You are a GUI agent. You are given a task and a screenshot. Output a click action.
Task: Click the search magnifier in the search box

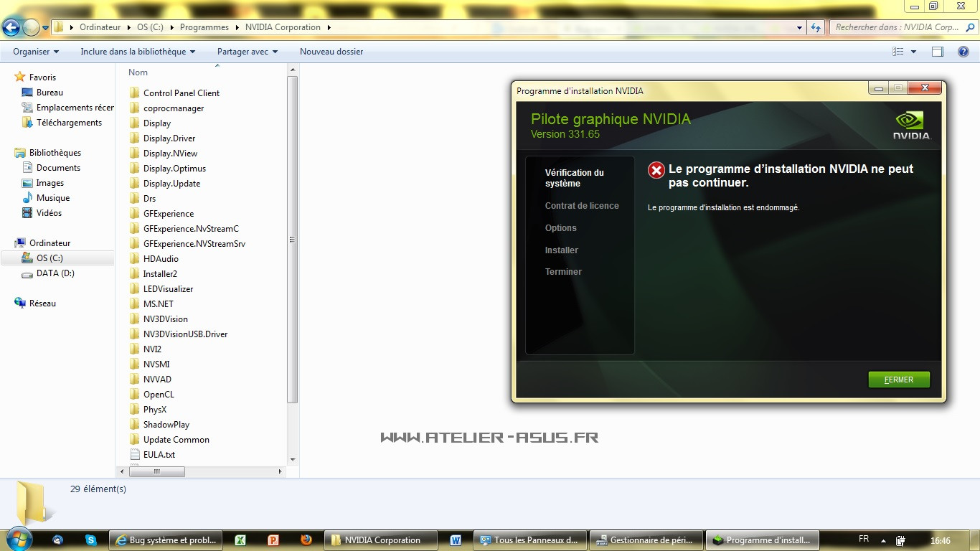pyautogui.click(x=970, y=27)
